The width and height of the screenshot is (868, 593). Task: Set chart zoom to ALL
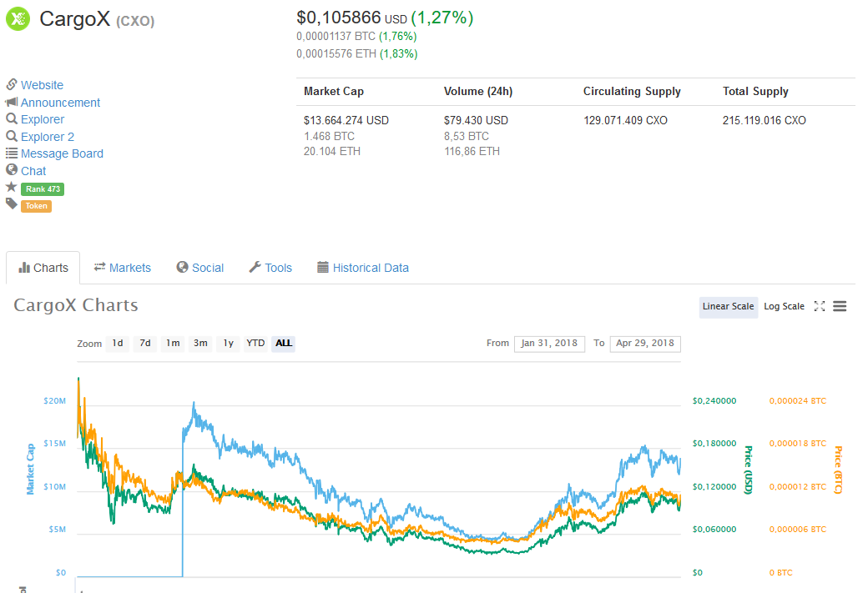pos(284,344)
